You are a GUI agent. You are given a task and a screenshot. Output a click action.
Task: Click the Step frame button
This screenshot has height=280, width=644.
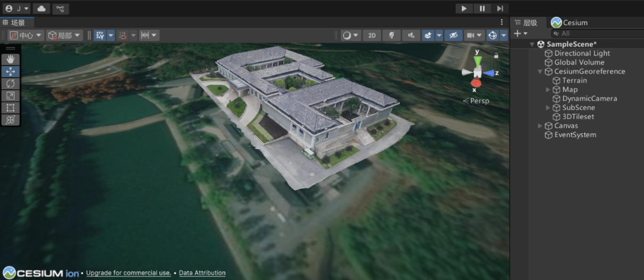500,9
